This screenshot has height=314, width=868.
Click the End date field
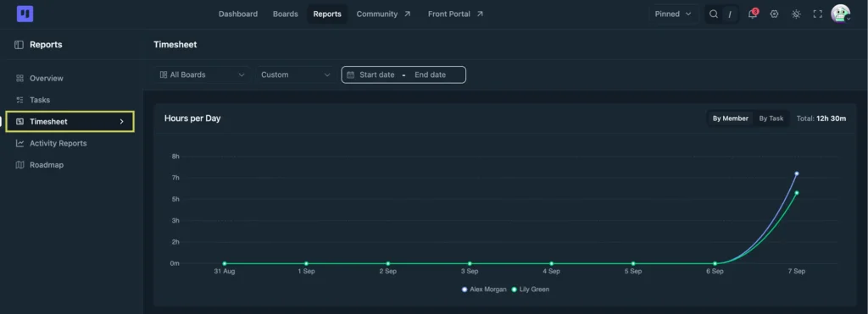[430, 74]
